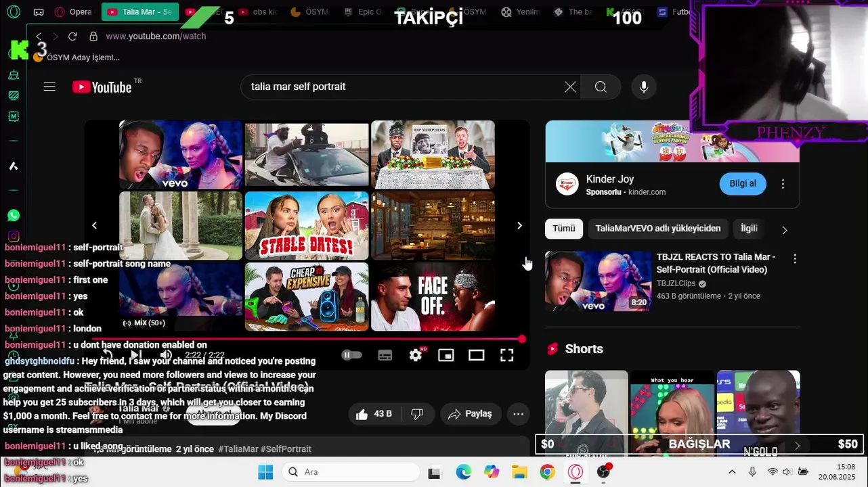This screenshot has width=868, height=487.
Task: Open the YouTube hamburger guide menu
Action: pos(49,87)
